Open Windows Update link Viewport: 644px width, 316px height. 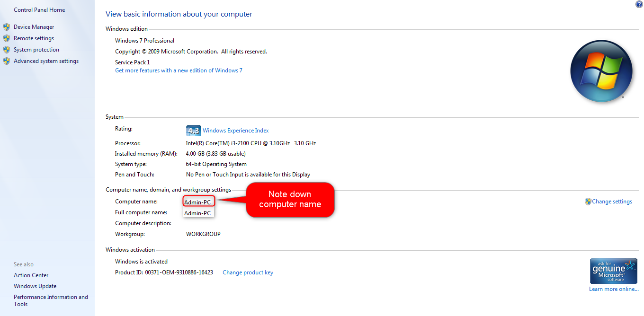35,286
